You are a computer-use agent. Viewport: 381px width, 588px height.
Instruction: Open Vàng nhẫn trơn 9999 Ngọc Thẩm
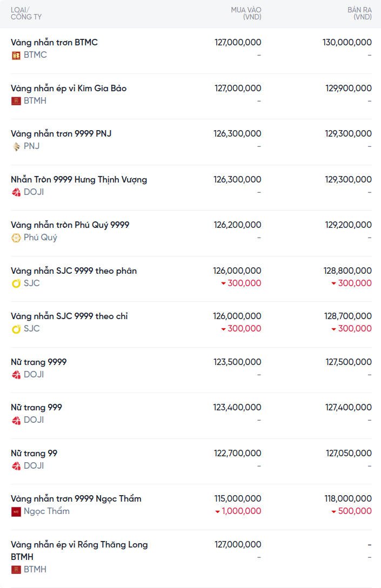click(76, 498)
